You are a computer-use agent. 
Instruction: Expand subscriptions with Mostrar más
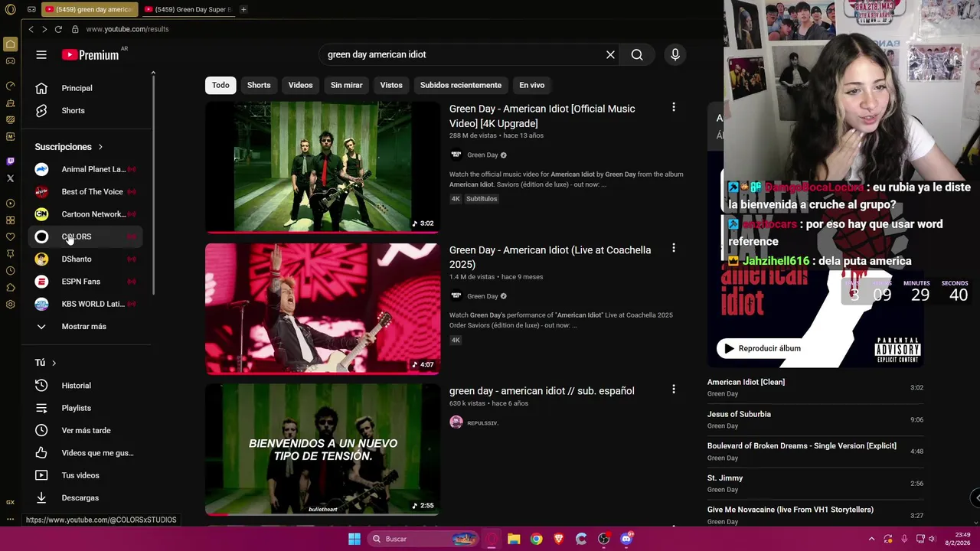86,326
